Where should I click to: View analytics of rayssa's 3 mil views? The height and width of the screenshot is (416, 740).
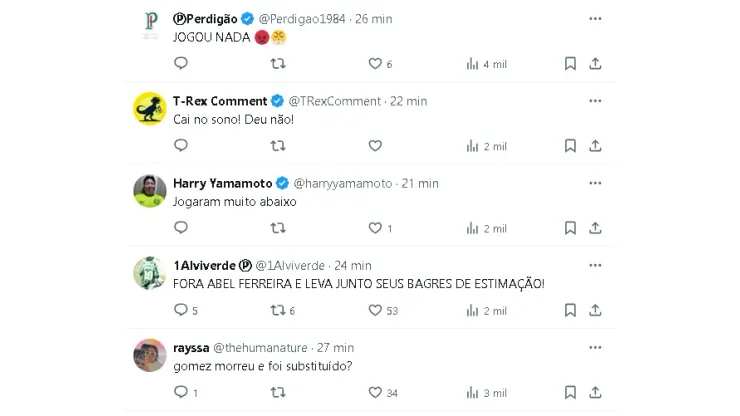tap(486, 393)
